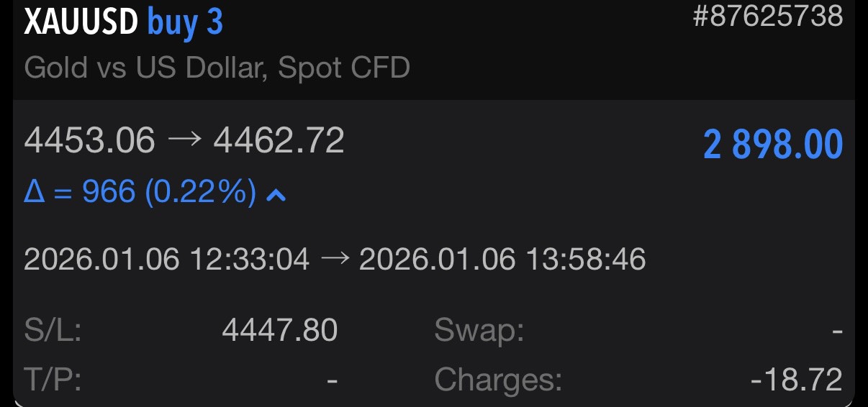Image resolution: width=868 pixels, height=407 pixels.
Task: Tap the empty Swap value dash
Action: tap(836, 331)
